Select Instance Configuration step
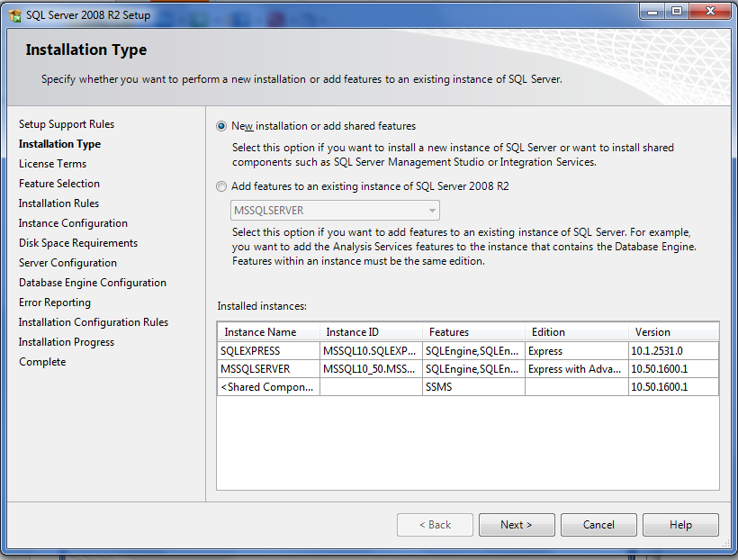 73,223
